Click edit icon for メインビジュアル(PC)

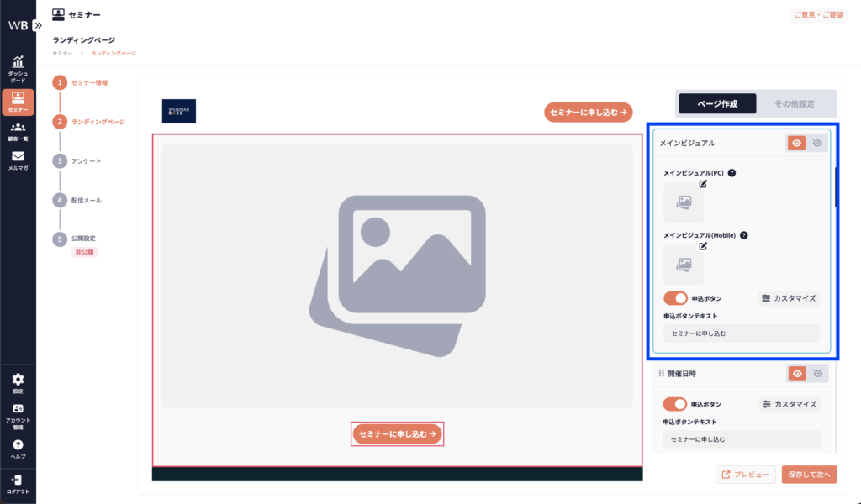[703, 184]
